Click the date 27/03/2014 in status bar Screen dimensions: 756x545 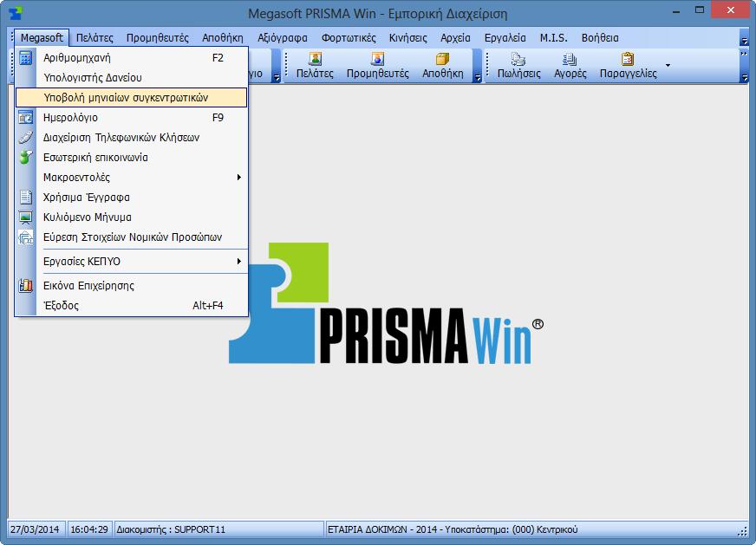pyautogui.click(x=35, y=529)
